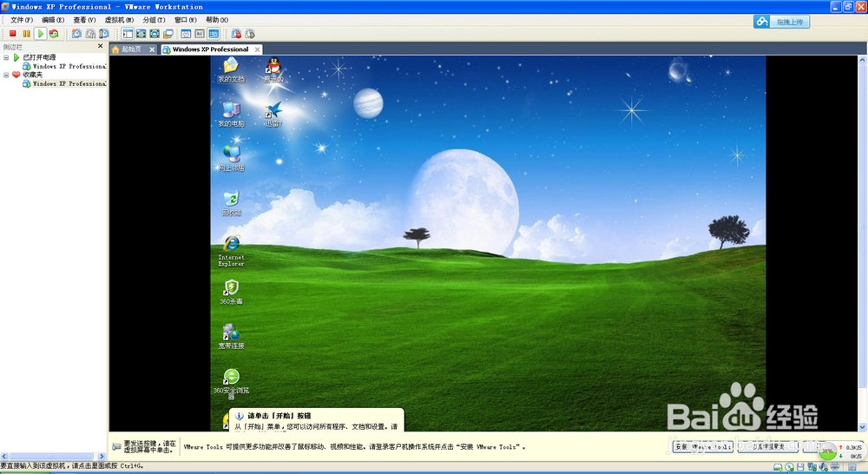Screen dimensions: 868x474
Task: Click the QQ penguin desktop icon
Action: click(273, 69)
